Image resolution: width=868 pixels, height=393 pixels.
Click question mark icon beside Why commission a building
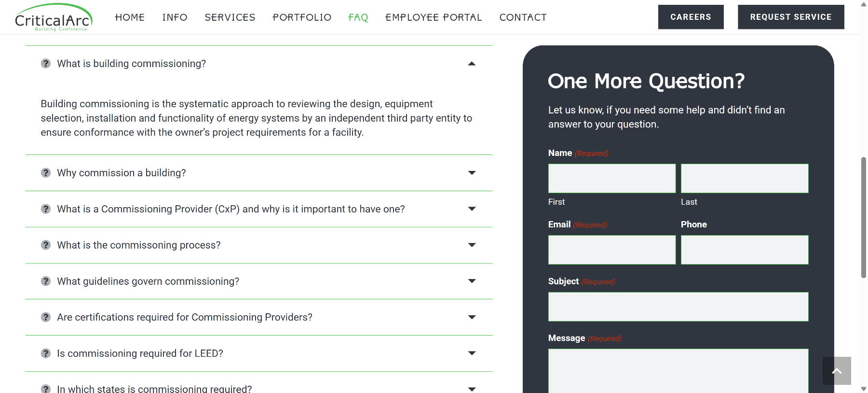tap(46, 173)
